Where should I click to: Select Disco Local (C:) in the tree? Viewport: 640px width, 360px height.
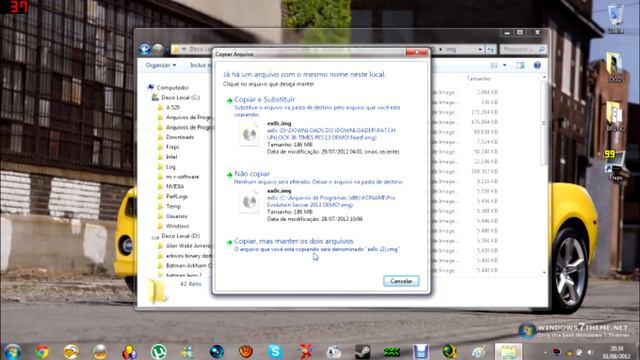(180, 98)
